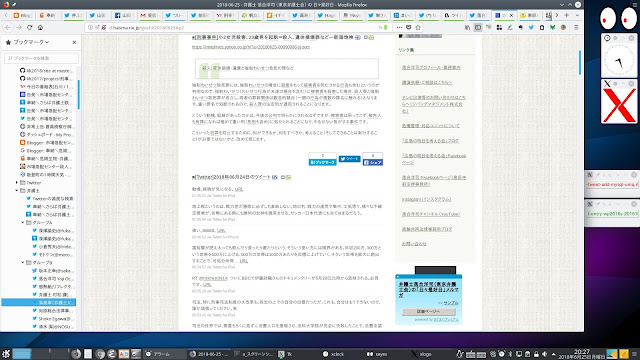The height and width of the screenshot is (360, 640).
Task: Open the headlines.yahoo.co.jp article link
Action: 251,47
